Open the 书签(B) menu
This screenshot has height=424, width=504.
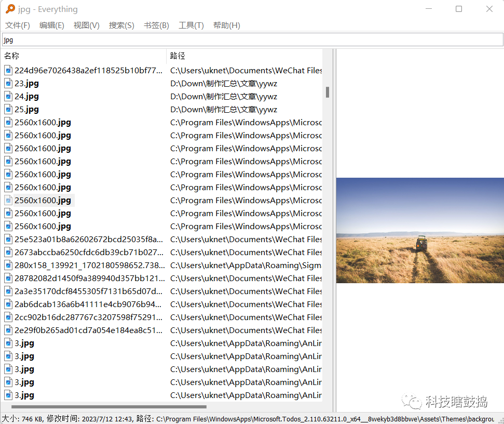pyautogui.click(x=156, y=25)
